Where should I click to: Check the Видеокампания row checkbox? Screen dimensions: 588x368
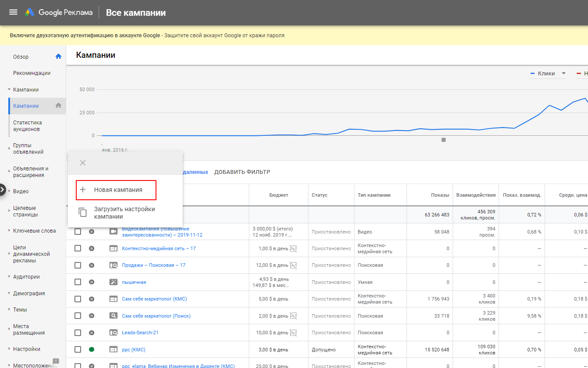78,232
